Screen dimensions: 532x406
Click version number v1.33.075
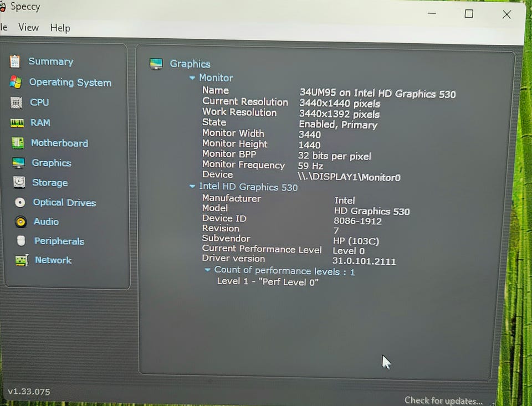click(x=29, y=392)
